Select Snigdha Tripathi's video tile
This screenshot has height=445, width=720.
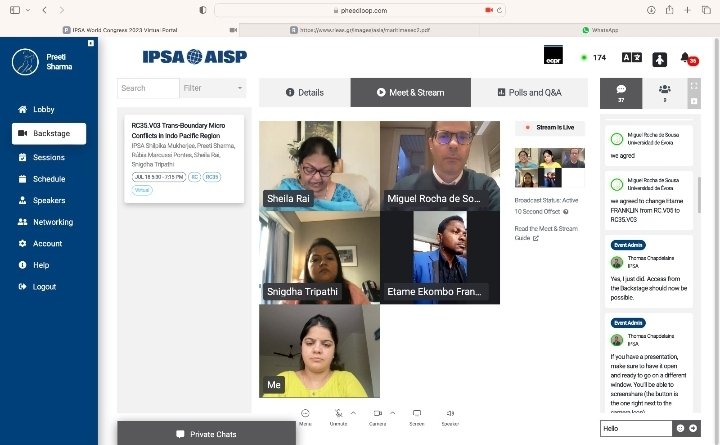(x=319, y=258)
